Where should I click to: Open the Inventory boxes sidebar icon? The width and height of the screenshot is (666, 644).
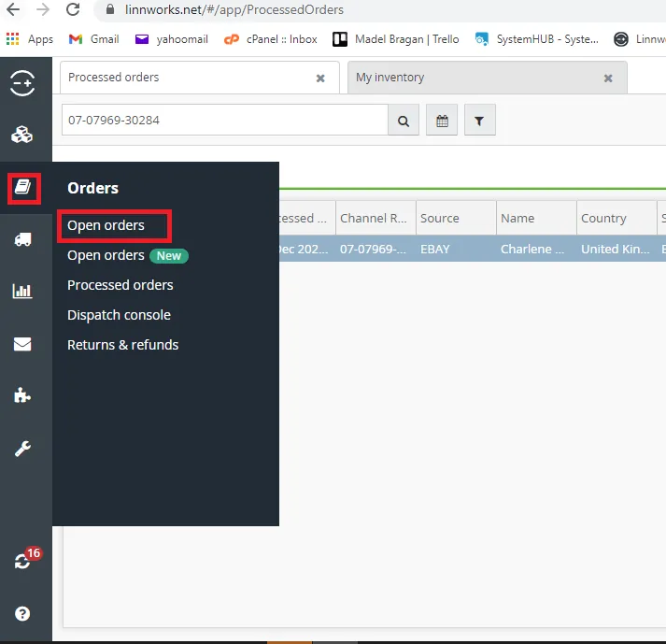[22, 135]
